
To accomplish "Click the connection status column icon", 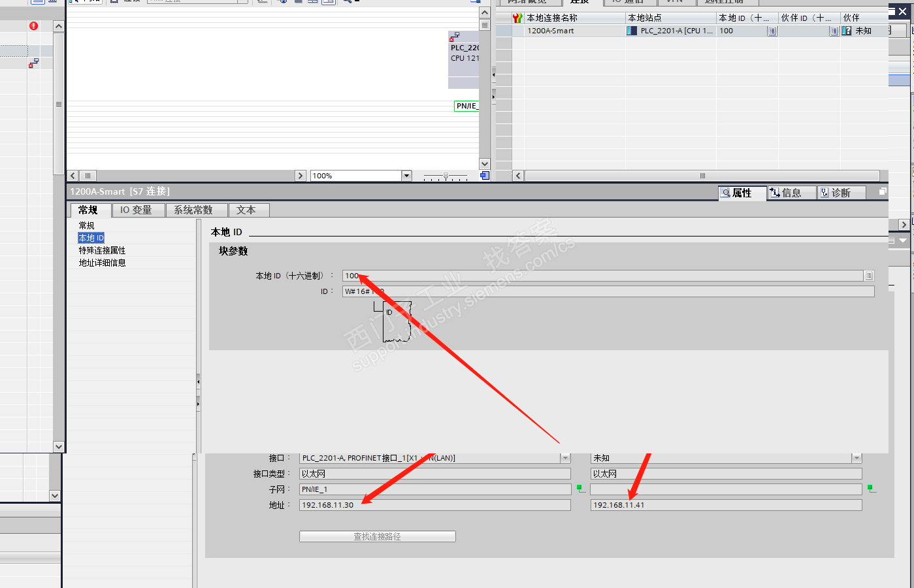I will coord(517,18).
